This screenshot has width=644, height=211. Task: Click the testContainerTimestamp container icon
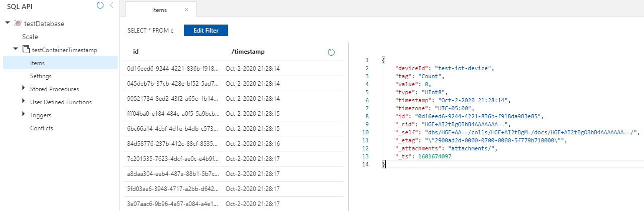[x=26, y=50]
